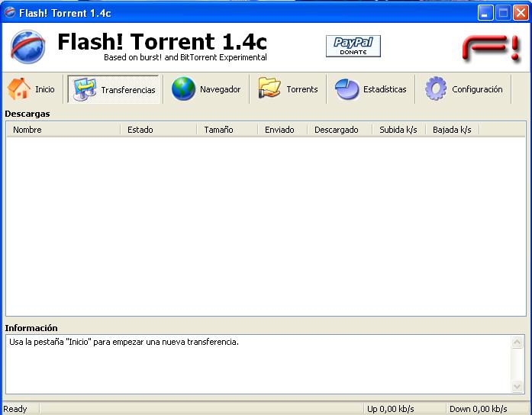
Task: Click the large "Flash! Torrent 1.4c" heading
Action: [x=162, y=41]
